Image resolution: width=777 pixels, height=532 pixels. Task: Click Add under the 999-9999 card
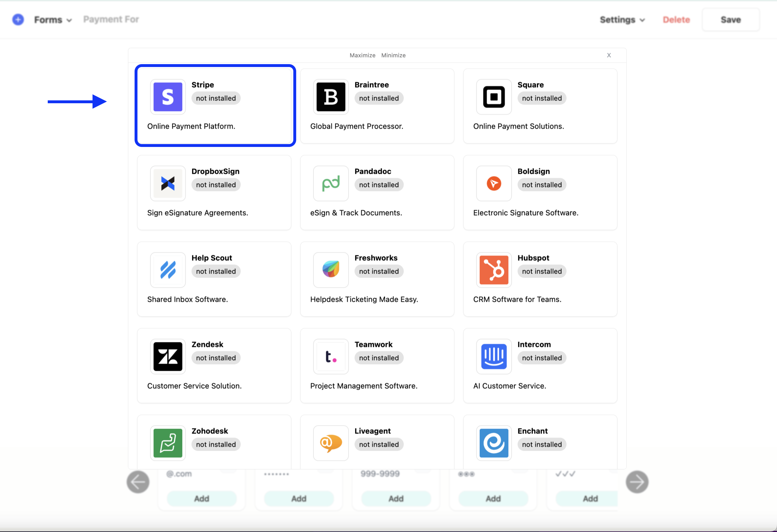(396, 499)
